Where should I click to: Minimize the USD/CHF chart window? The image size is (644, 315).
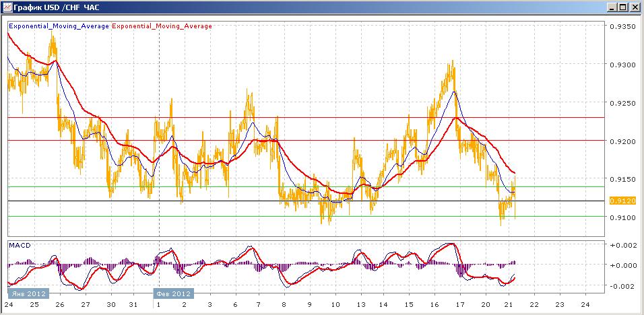[x=613, y=7]
